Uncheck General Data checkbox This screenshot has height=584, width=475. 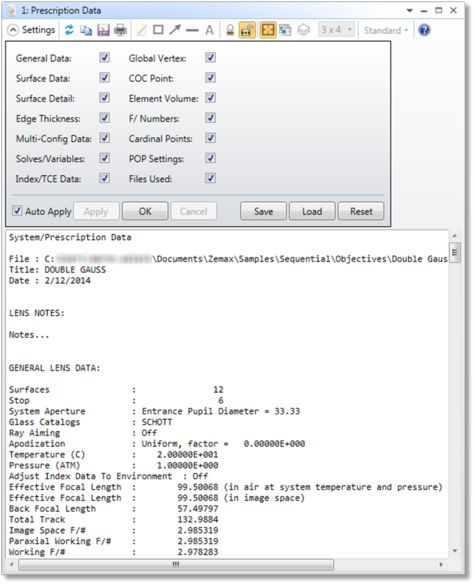tap(104, 58)
